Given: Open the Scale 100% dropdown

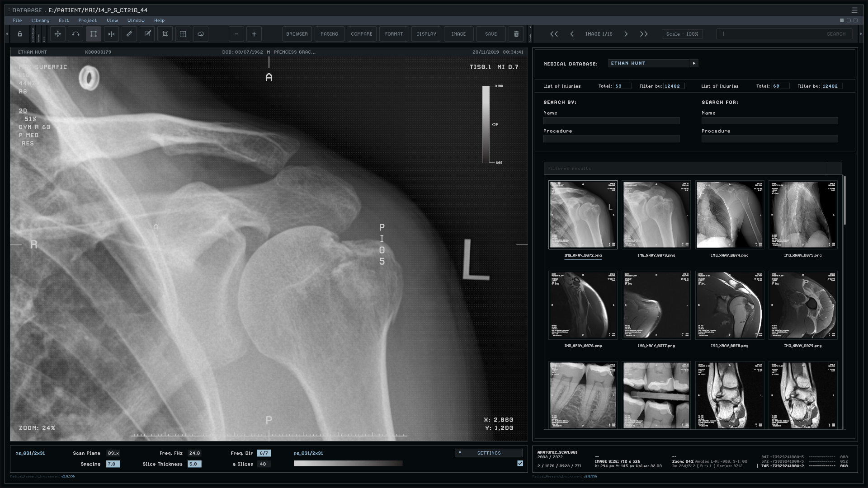Looking at the screenshot, I should (x=682, y=34).
